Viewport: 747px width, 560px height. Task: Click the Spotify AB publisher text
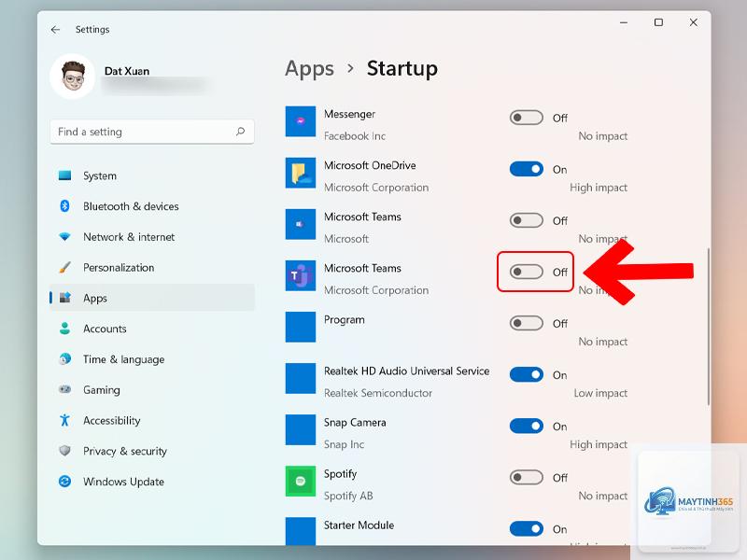point(348,497)
